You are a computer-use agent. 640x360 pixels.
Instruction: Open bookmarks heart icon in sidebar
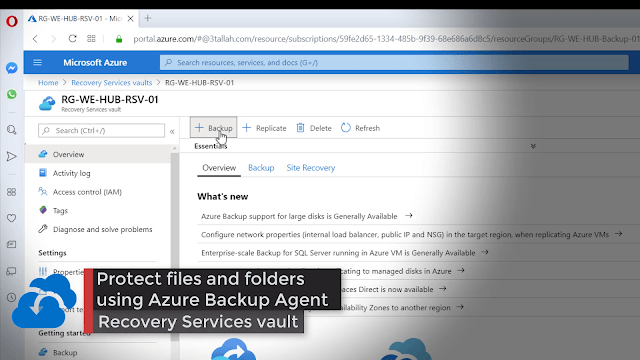11,218
